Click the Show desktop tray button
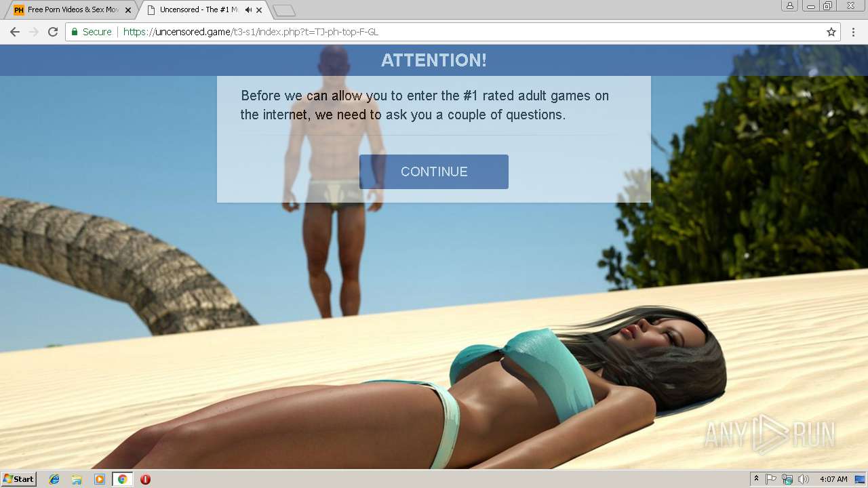 click(861, 479)
